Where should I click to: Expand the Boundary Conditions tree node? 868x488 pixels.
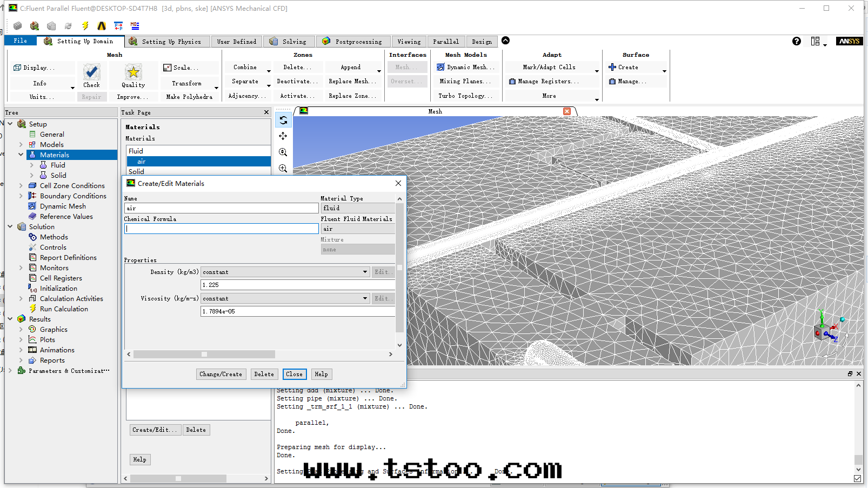click(x=21, y=196)
